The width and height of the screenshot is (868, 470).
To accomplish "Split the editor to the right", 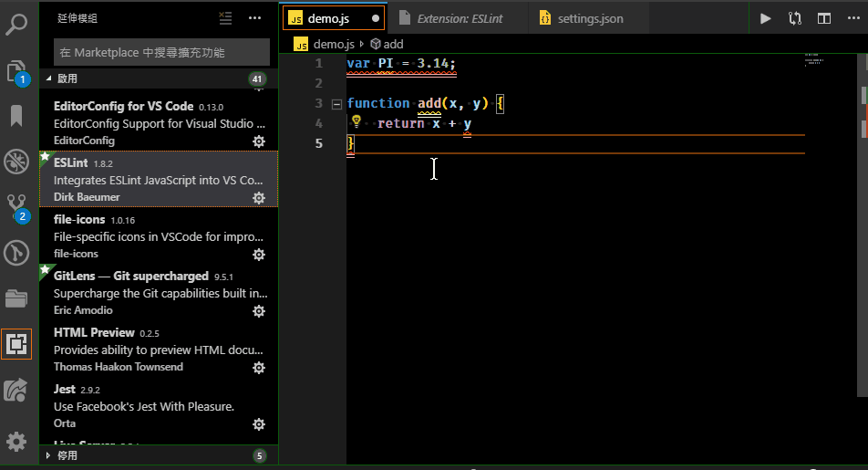I will pyautogui.click(x=824, y=19).
